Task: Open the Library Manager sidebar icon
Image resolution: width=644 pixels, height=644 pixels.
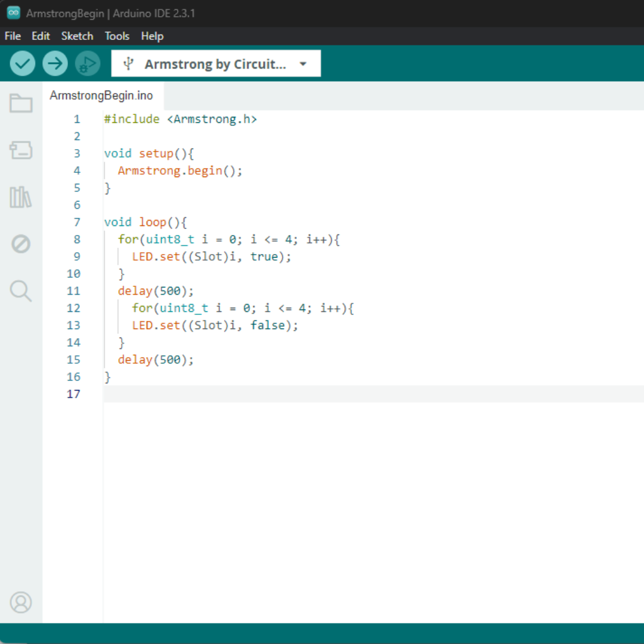Action: (21, 197)
